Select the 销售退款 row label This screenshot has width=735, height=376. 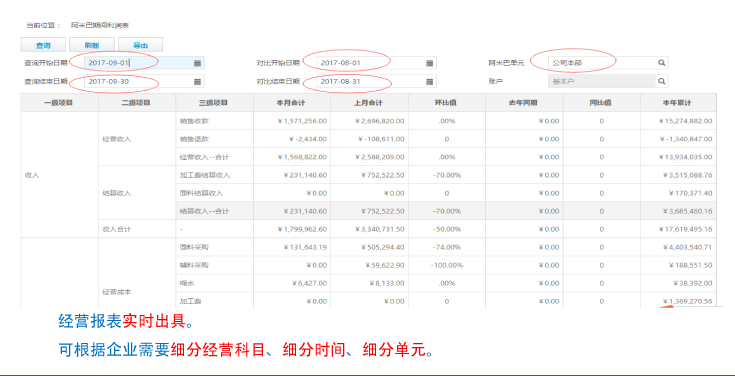(x=194, y=139)
